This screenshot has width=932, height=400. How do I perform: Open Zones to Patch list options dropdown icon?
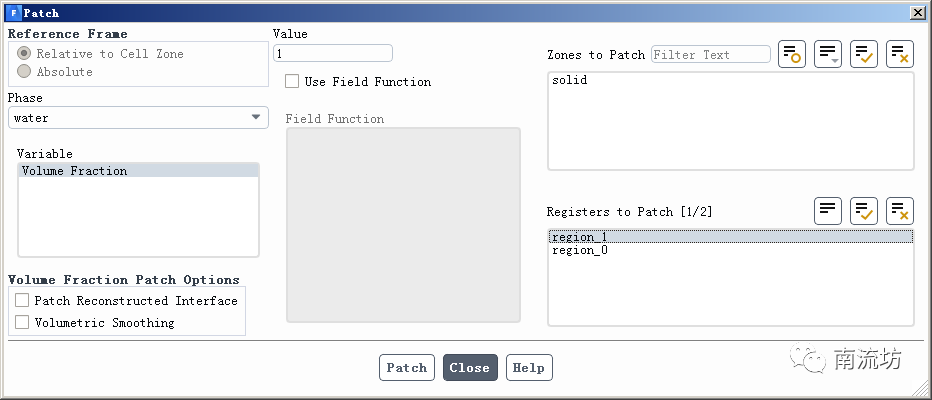[828, 54]
